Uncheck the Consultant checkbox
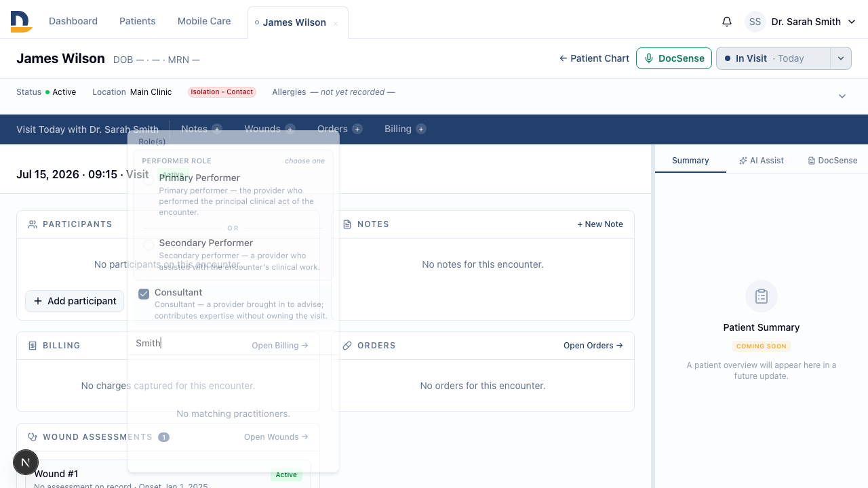This screenshot has height=488, width=868. coord(144,293)
